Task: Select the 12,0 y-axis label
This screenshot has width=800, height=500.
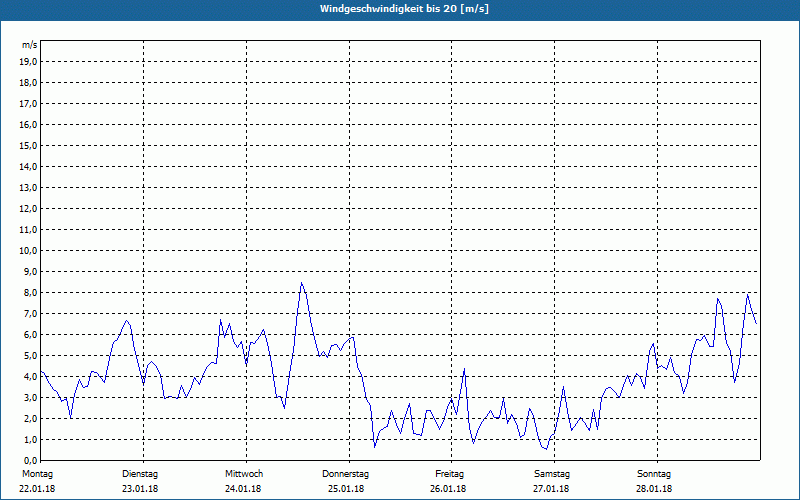Action: pos(28,208)
